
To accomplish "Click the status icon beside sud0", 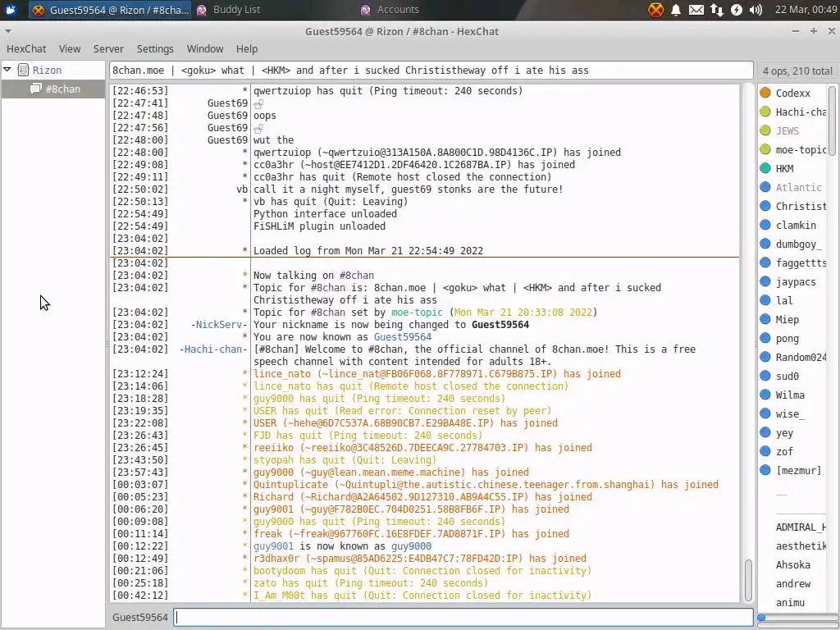I will (x=765, y=376).
